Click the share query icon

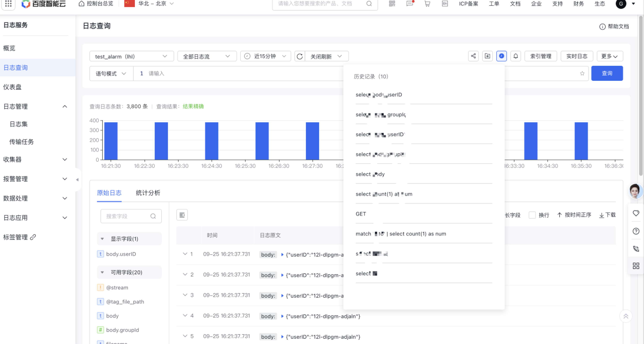(x=473, y=56)
